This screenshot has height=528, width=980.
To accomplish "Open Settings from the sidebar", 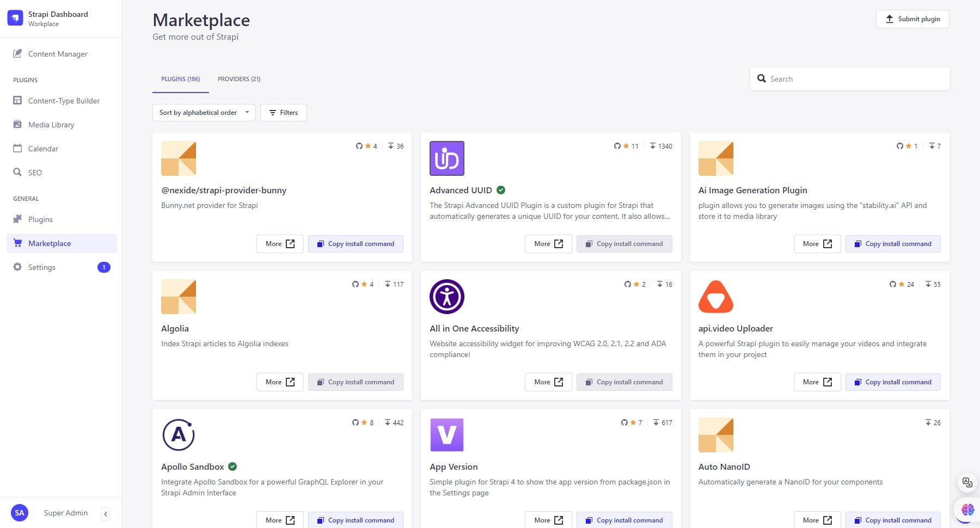I will (41, 267).
